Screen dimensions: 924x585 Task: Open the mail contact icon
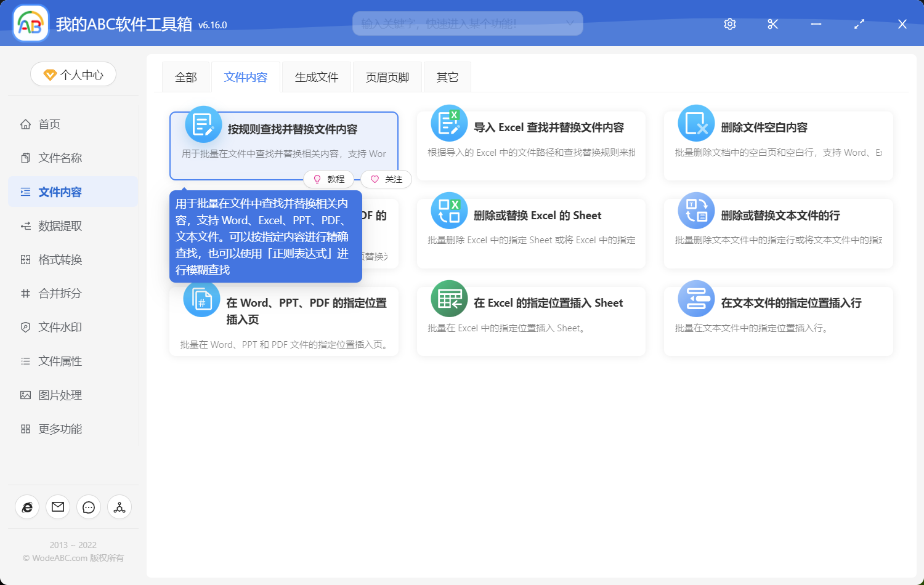[58, 507]
